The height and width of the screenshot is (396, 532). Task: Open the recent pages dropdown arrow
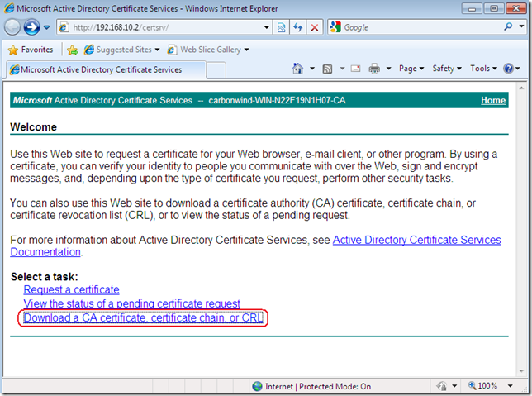(x=46, y=27)
